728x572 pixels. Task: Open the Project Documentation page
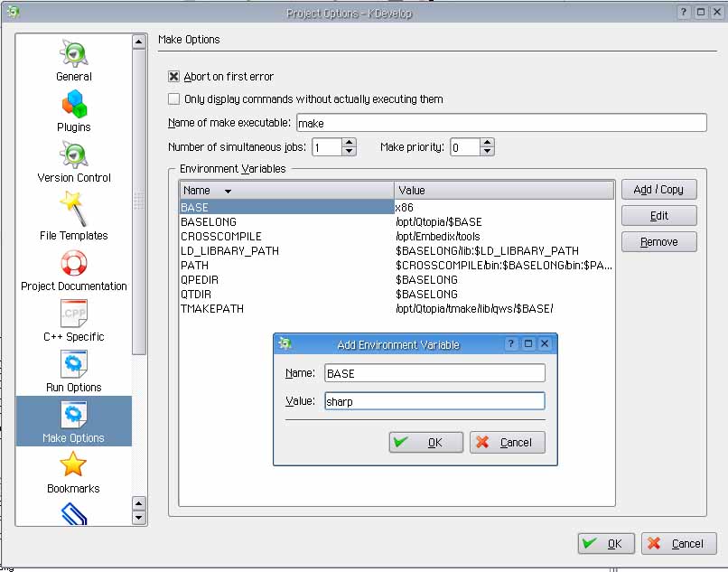(74, 271)
